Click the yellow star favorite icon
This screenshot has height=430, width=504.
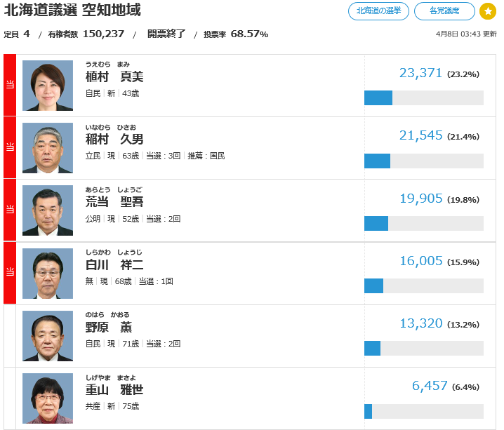point(488,11)
